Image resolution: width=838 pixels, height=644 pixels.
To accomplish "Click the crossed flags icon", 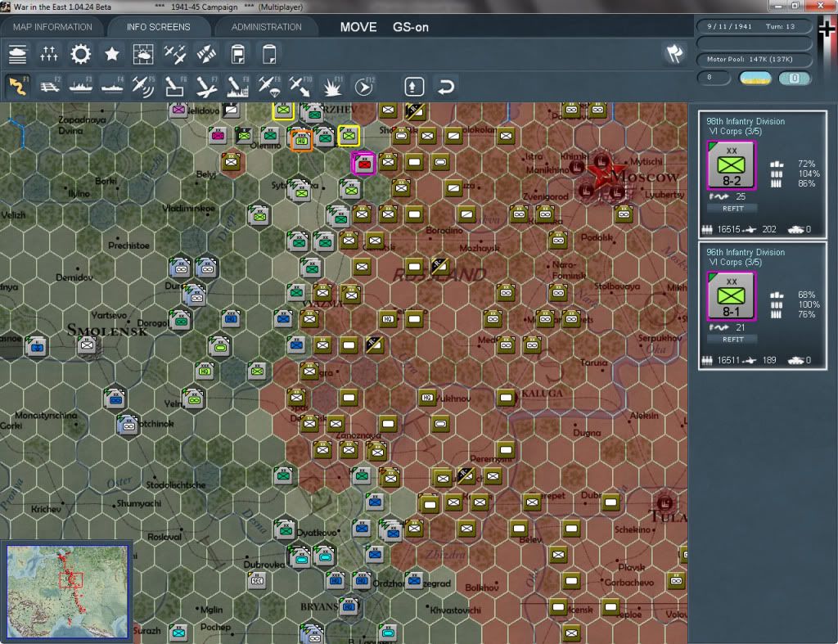I will tap(674, 53).
